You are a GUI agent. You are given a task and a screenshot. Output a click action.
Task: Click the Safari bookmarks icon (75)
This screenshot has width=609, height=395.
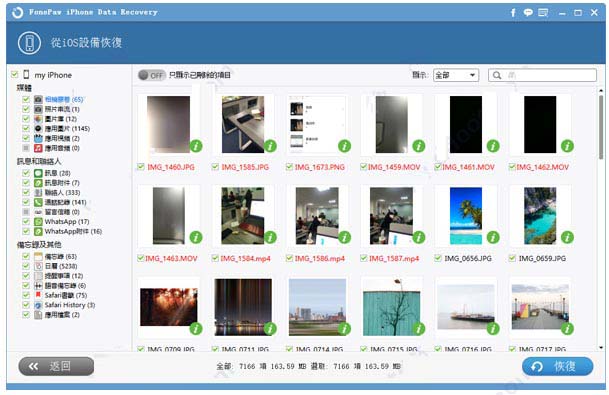point(38,296)
